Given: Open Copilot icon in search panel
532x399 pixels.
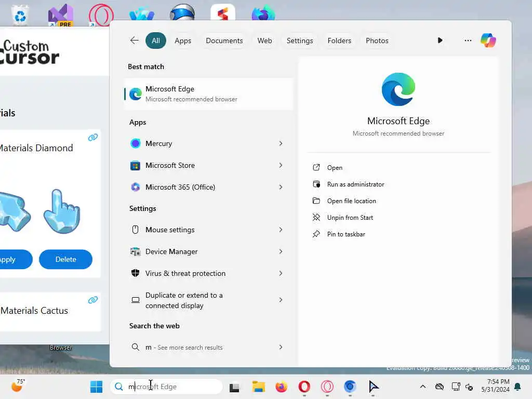Looking at the screenshot, I should coord(488,41).
